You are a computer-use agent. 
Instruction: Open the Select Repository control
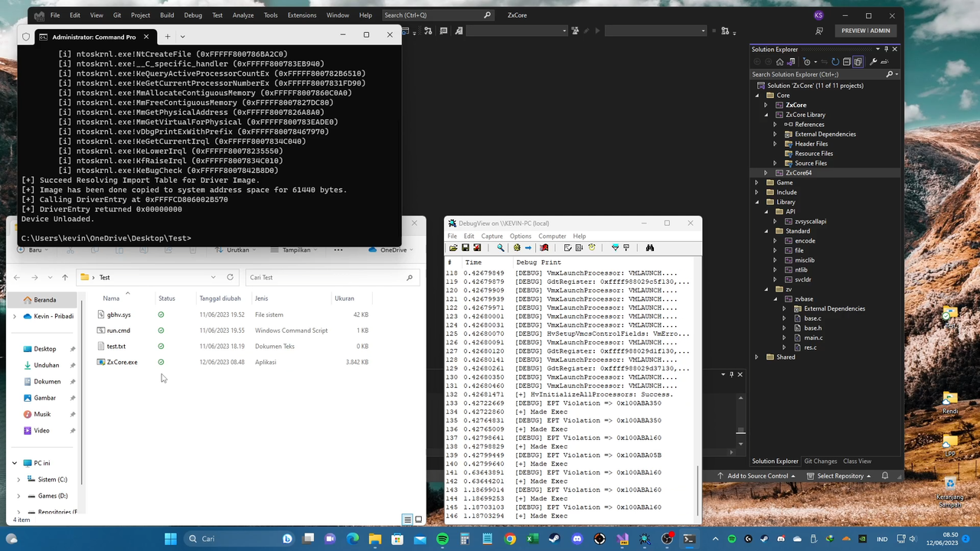tap(840, 476)
